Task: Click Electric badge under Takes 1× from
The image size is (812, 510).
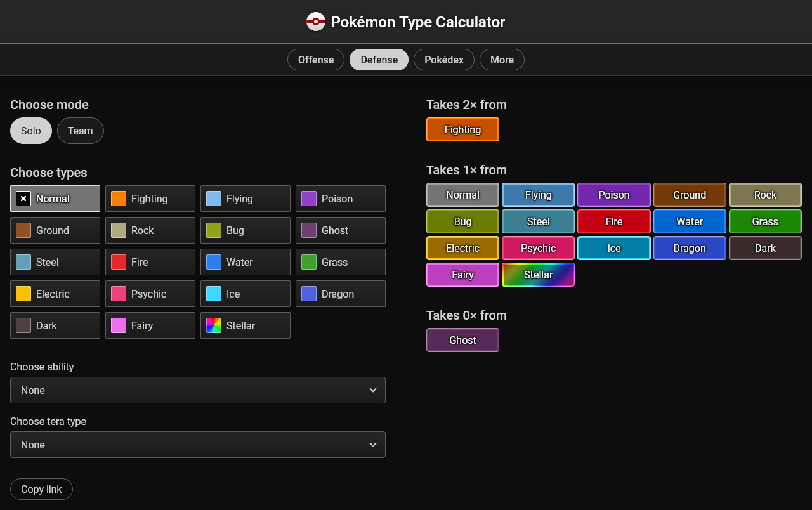Action: (462, 248)
